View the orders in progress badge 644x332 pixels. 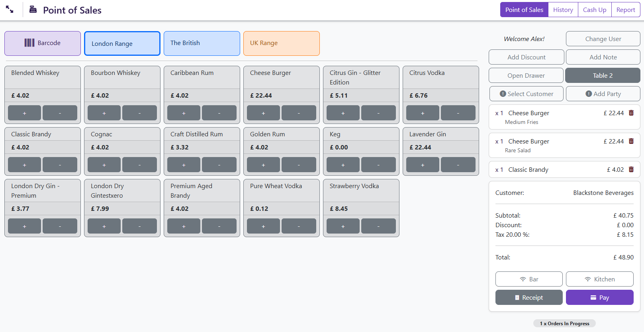[x=564, y=323]
